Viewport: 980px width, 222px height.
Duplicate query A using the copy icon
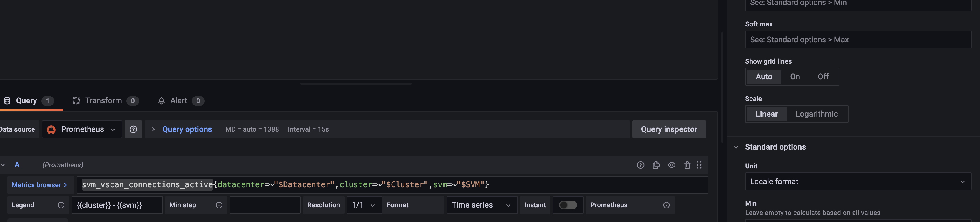coord(656,165)
